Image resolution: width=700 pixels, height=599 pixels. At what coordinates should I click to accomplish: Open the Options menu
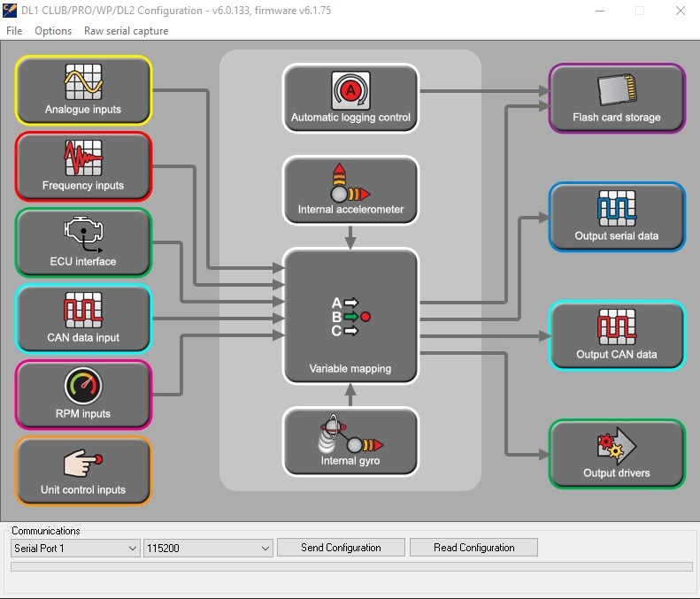click(53, 31)
